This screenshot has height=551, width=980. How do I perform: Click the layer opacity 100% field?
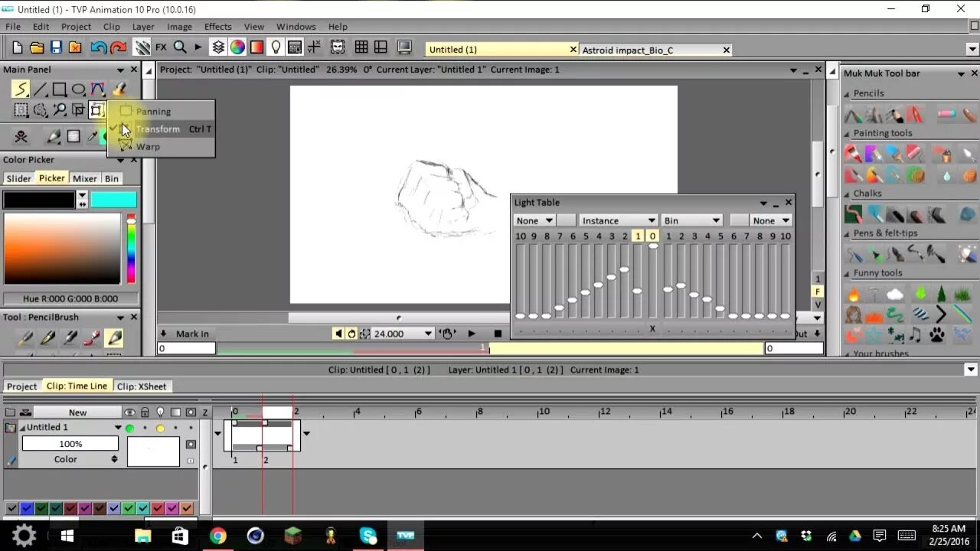click(70, 444)
